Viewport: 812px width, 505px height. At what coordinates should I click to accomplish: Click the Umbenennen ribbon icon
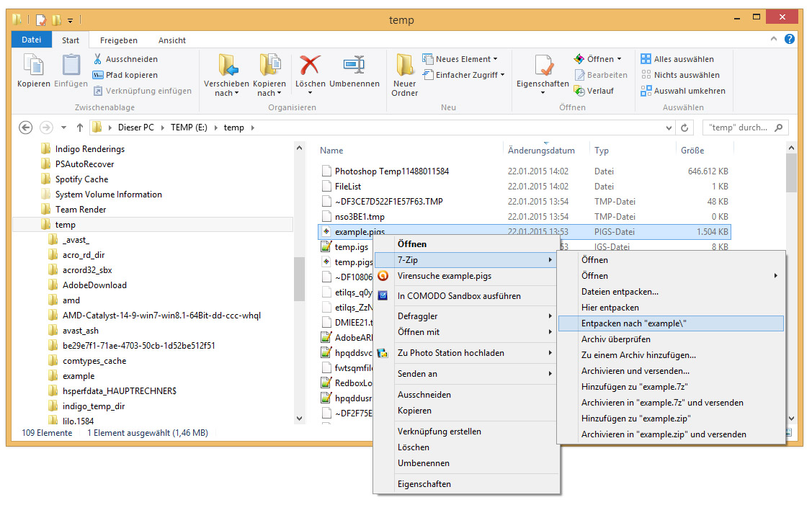(354, 66)
